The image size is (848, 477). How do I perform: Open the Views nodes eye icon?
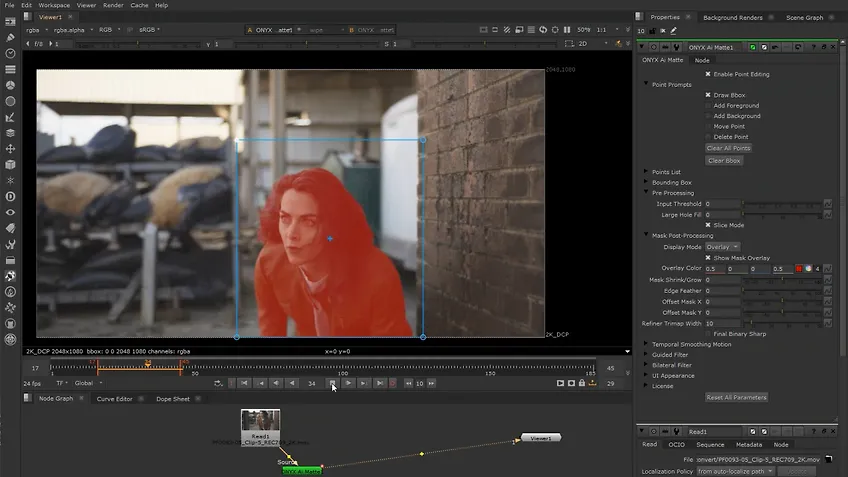click(x=10, y=213)
